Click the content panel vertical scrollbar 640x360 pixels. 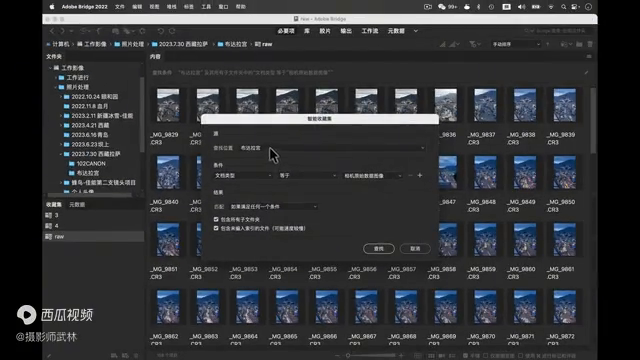[x=593, y=121]
